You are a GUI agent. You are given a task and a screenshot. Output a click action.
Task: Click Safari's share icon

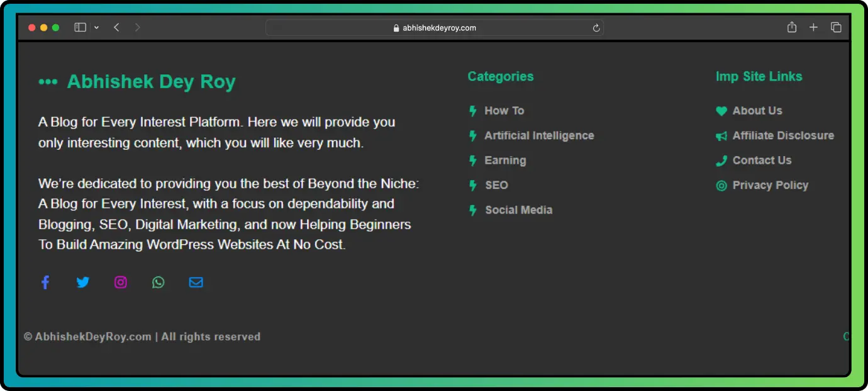coord(792,27)
